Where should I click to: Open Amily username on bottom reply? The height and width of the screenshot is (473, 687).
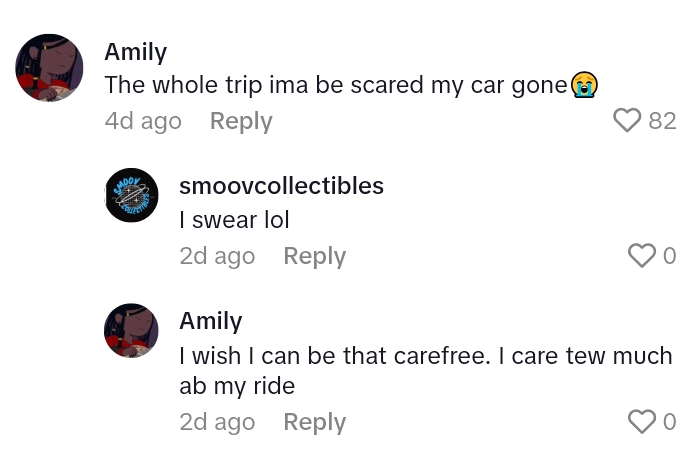click(x=210, y=321)
